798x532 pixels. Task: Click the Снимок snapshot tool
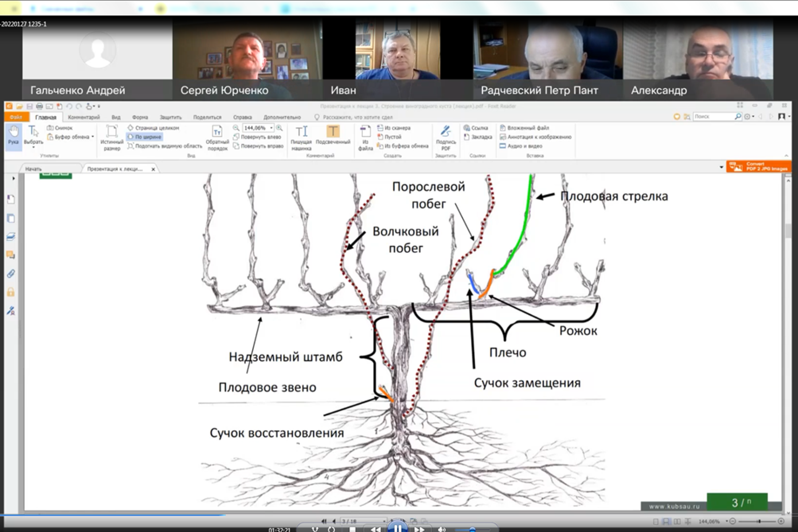click(60, 128)
